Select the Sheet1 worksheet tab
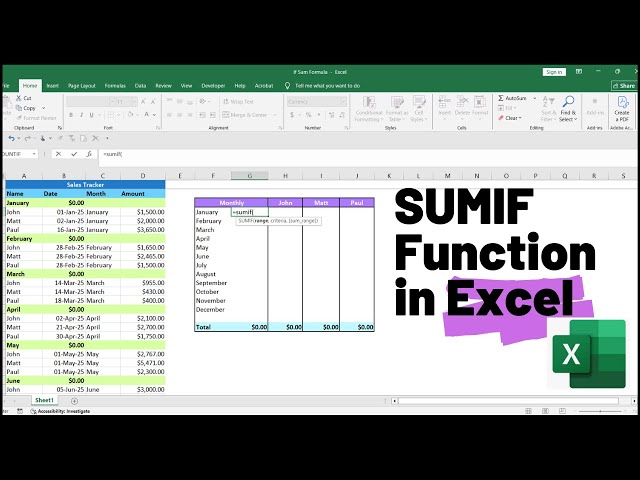Viewport: 640px width, 480px height. 44,400
